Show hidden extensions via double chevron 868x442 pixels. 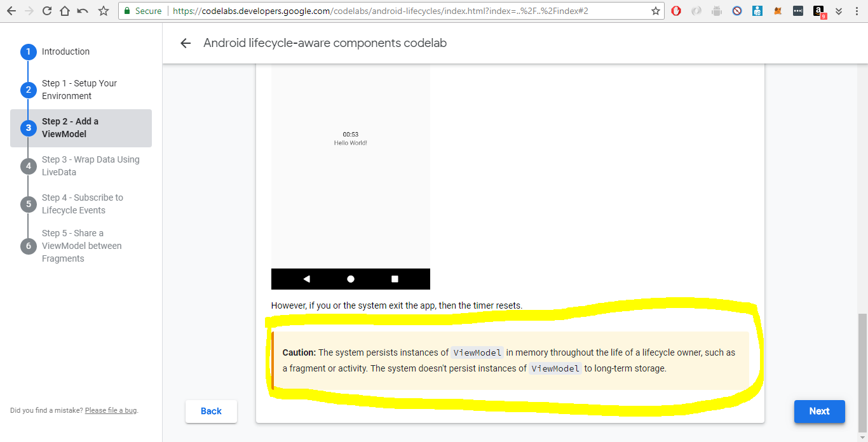coord(839,11)
